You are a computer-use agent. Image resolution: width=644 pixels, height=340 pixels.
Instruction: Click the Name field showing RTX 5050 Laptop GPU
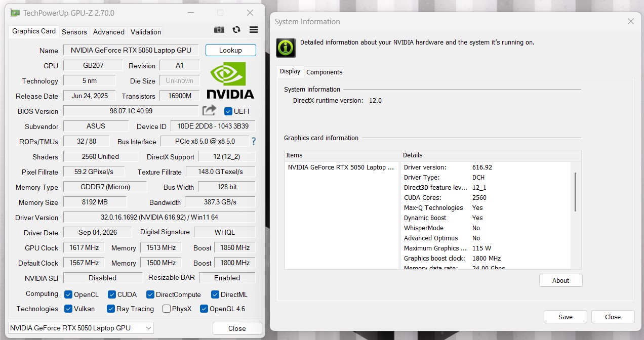131,50
